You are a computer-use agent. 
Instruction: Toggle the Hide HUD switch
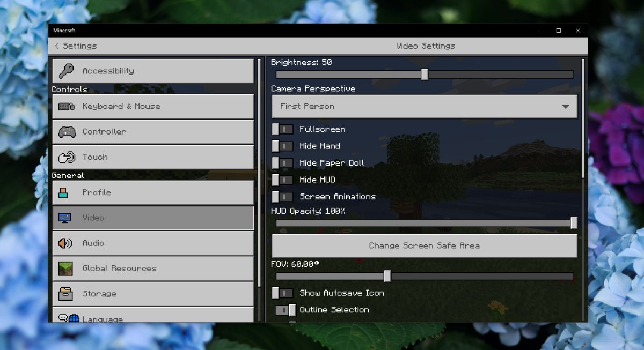tap(282, 180)
